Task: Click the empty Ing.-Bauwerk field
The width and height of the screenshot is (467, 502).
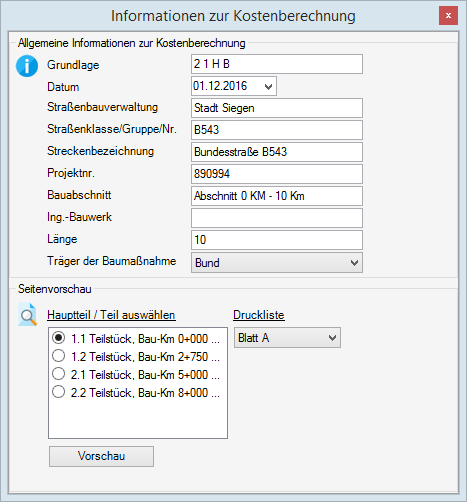Action: (277, 218)
